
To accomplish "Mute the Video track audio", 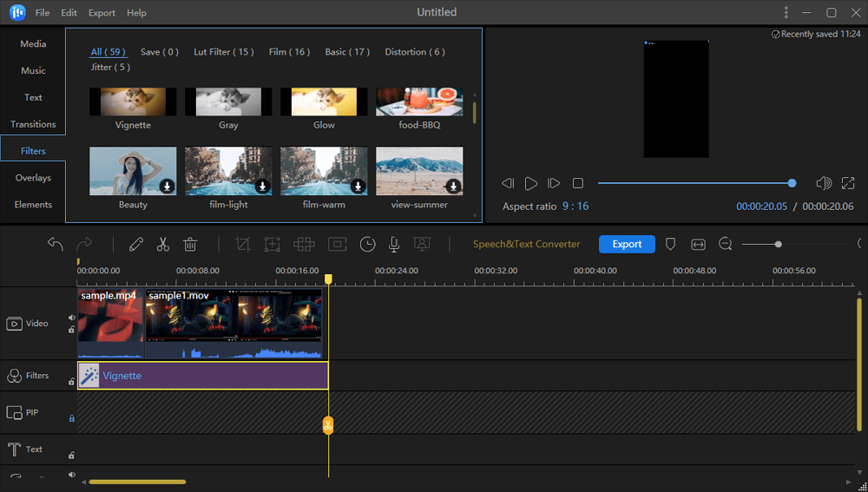I will click(71, 318).
